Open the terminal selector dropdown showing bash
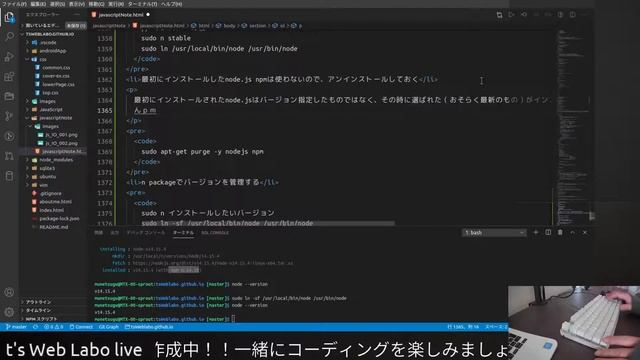 click(494, 233)
